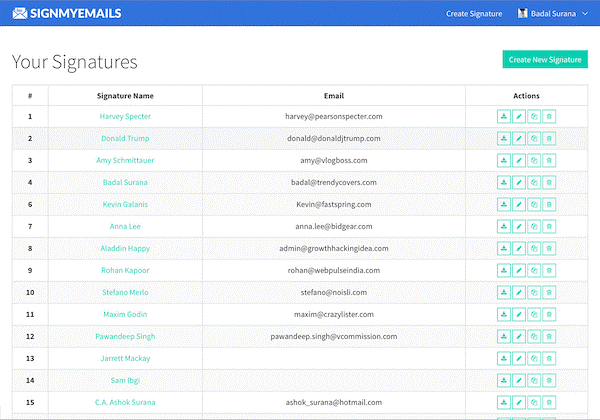The image size is (600, 420).
Task: Delete the Harvey Specter signature
Action: click(x=549, y=117)
